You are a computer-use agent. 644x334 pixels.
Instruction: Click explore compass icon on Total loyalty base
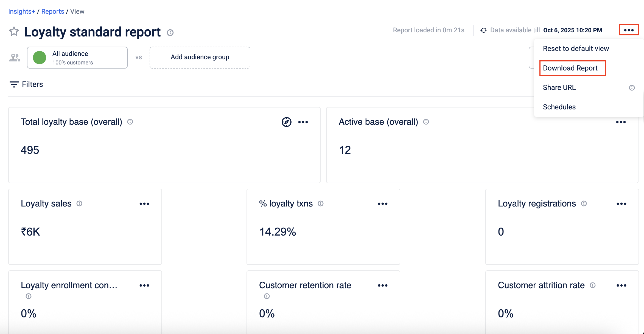[286, 122]
